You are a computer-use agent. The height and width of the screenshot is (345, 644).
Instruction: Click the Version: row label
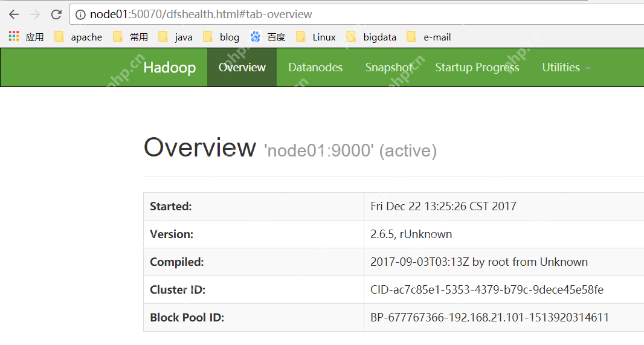[x=171, y=234]
